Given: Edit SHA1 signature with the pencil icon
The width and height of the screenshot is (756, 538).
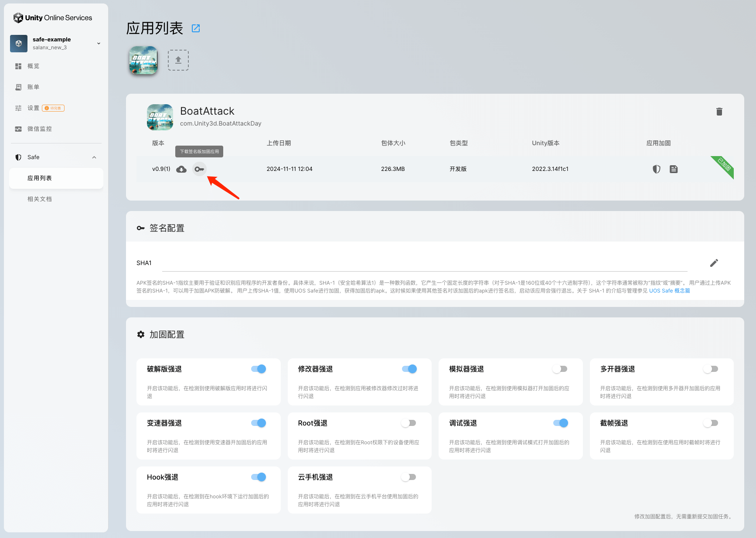Looking at the screenshot, I should [714, 263].
